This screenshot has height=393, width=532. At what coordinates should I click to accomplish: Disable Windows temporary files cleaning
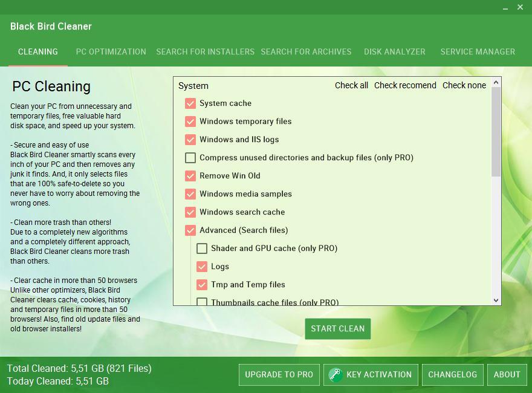tap(190, 122)
